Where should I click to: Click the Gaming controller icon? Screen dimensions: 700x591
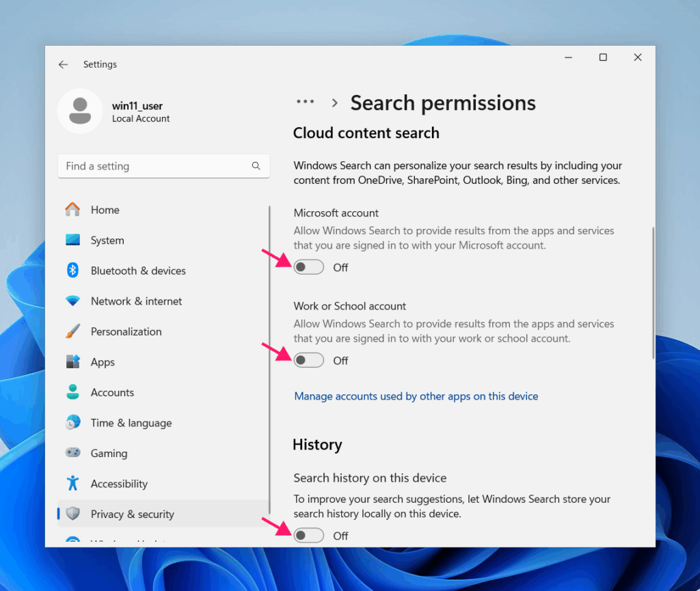coord(72,453)
